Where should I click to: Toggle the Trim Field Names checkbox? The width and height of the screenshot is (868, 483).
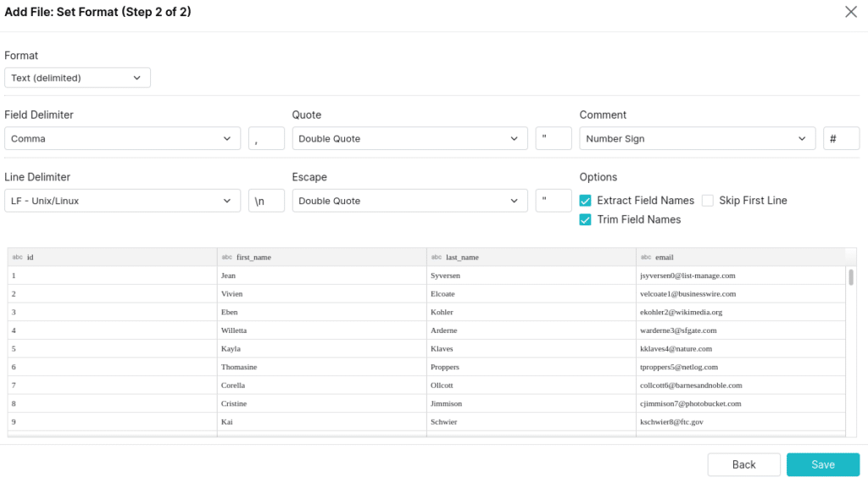pos(585,219)
